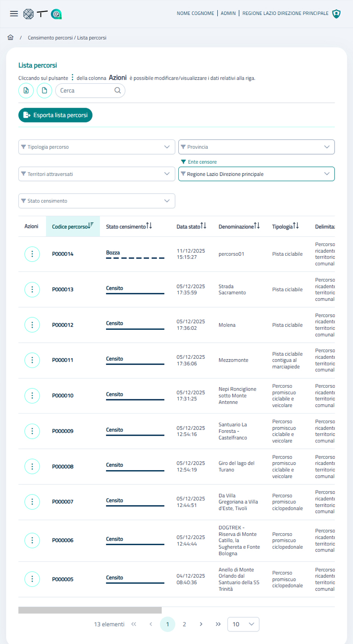Image resolution: width=353 pixels, height=644 pixels.
Task: Sort by Codice percorso column
Action: tap(73, 227)
